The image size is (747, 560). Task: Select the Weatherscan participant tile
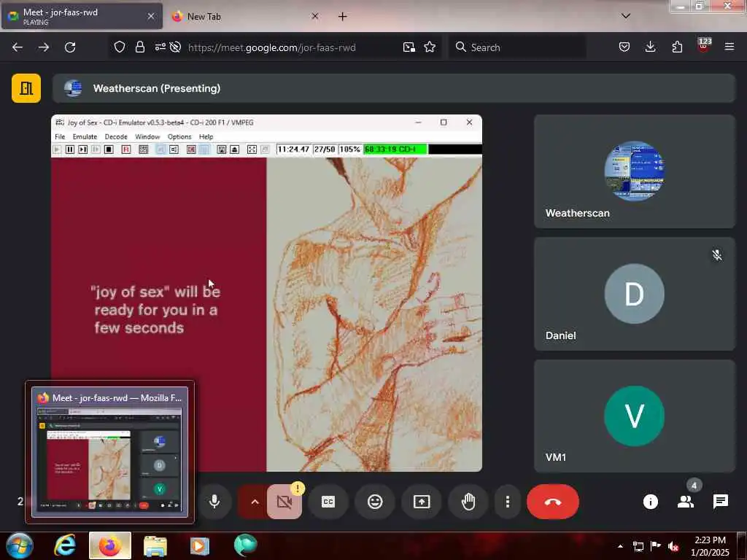point(634,171)
